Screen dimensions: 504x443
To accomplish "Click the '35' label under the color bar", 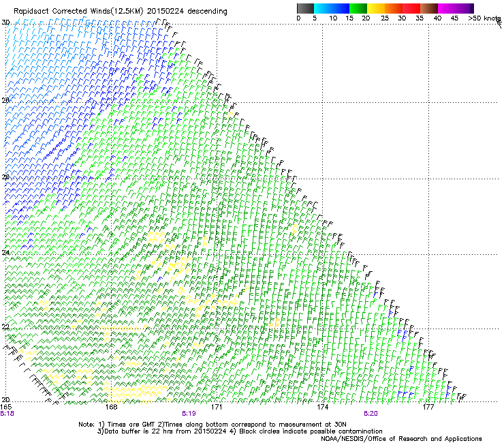I will (x=420, y=18).
